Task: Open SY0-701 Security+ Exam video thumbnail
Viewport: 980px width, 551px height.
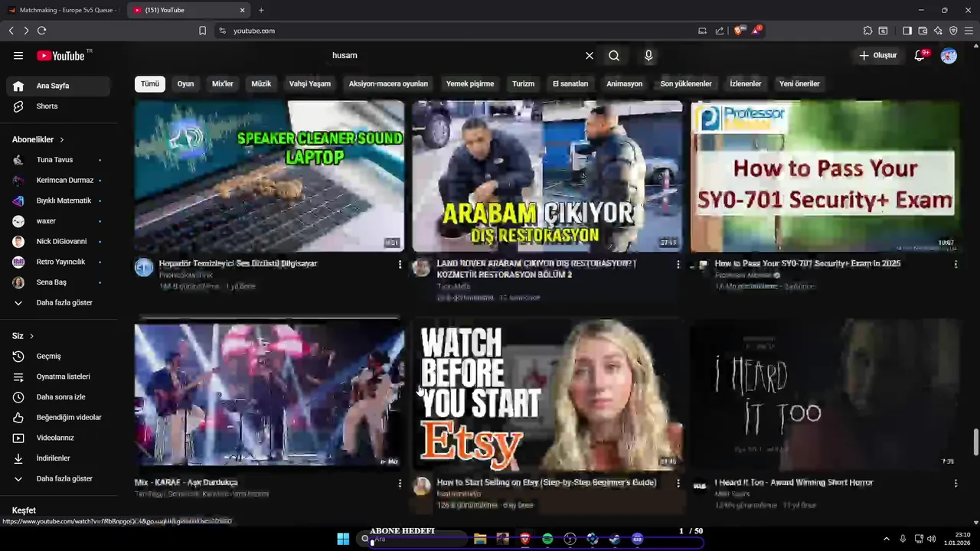Action: tap(825, 176)
